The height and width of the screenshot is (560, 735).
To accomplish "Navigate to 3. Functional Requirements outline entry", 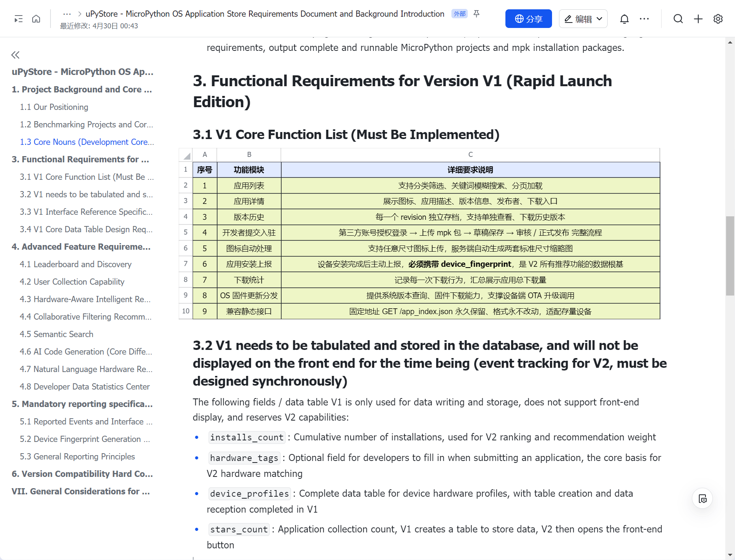I will point(80,159).
